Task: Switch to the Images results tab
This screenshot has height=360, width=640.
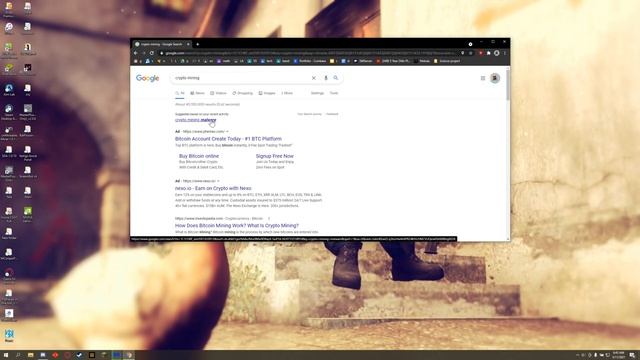Action: [267, 93]
